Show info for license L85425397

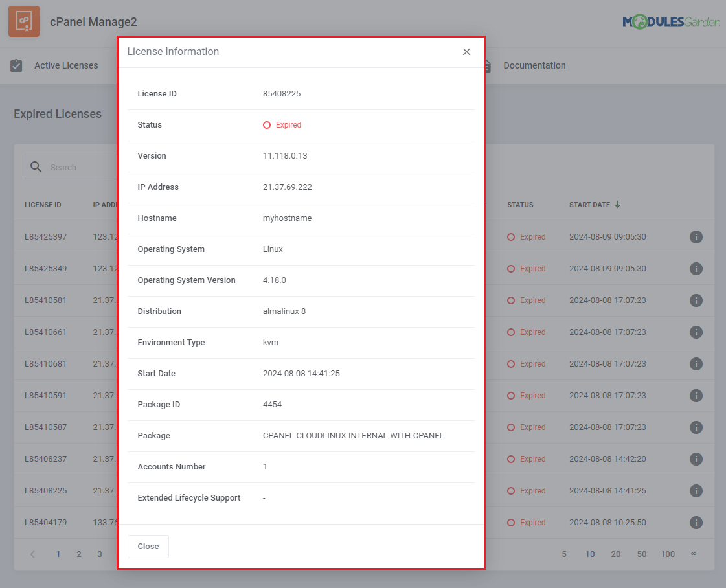click(x=696, y=237)
